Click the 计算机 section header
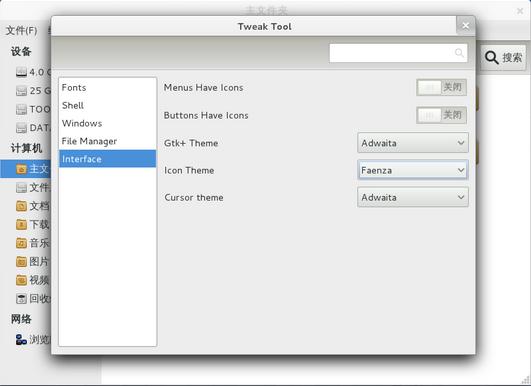Image resolution: width=531 pixels, height=386 pixels. (26, 148)
